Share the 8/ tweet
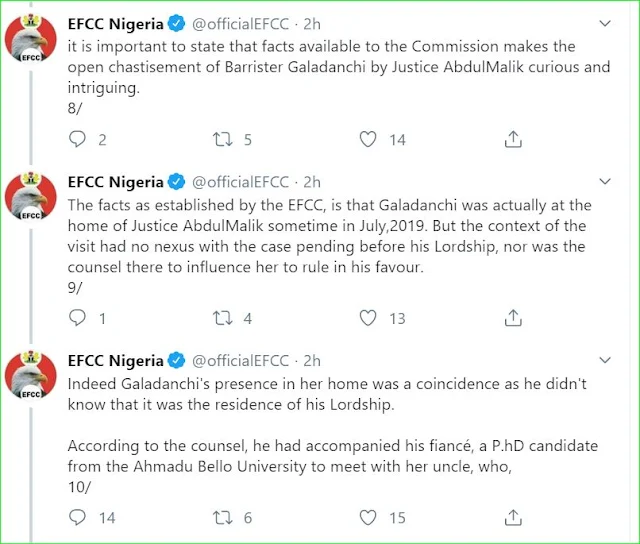Image resolution: width=640 pixels, height=544 pixels. 513,140
